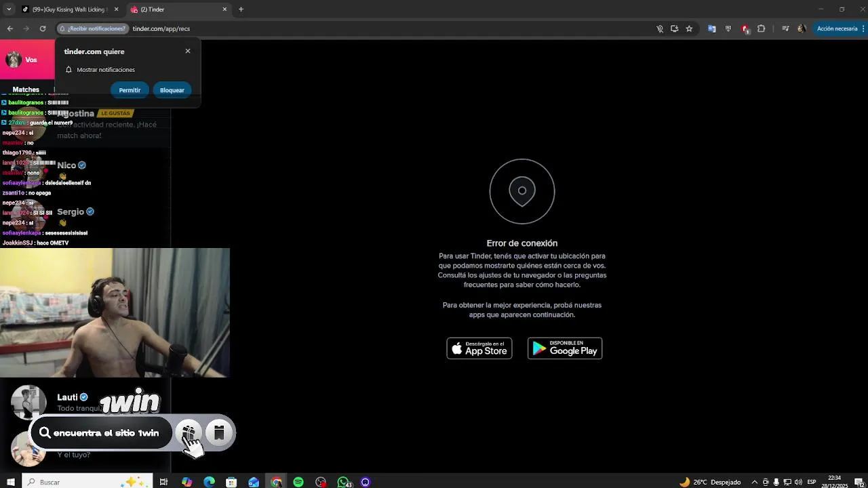
Task: Open the Vos profile avatar
Action: 14,60
